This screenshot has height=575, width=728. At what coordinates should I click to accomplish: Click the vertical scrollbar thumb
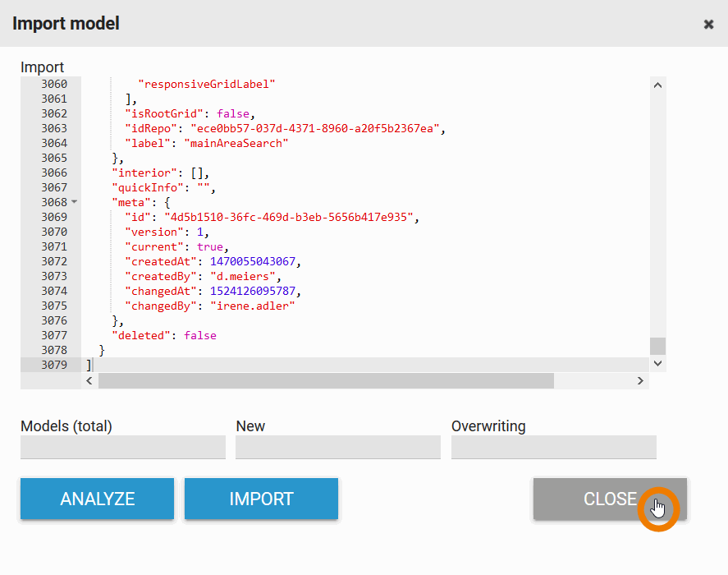(657, 346)
